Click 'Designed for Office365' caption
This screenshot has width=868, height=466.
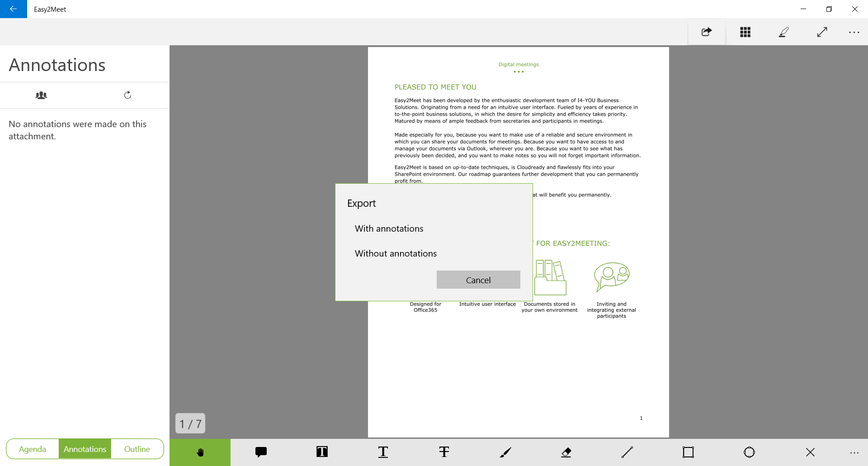click(425, 307)
